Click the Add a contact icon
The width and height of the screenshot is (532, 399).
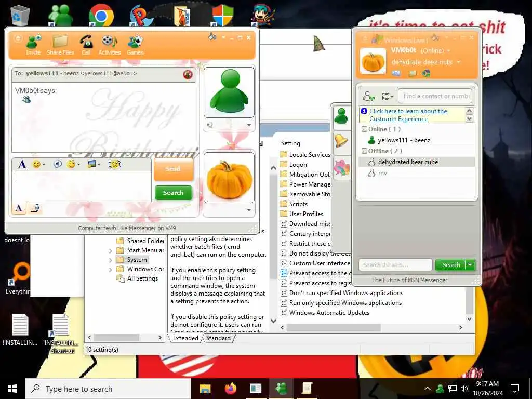[x=369, y=96]
